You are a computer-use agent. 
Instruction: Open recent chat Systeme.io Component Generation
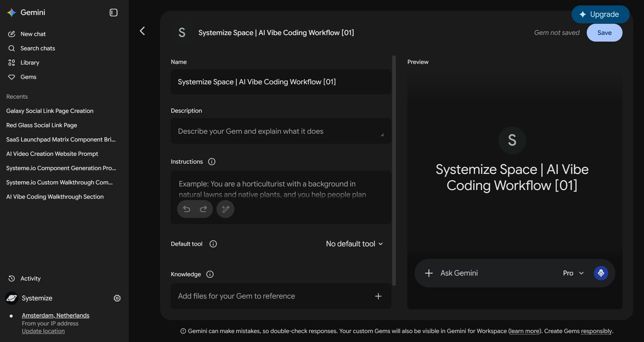click(61, 168)
